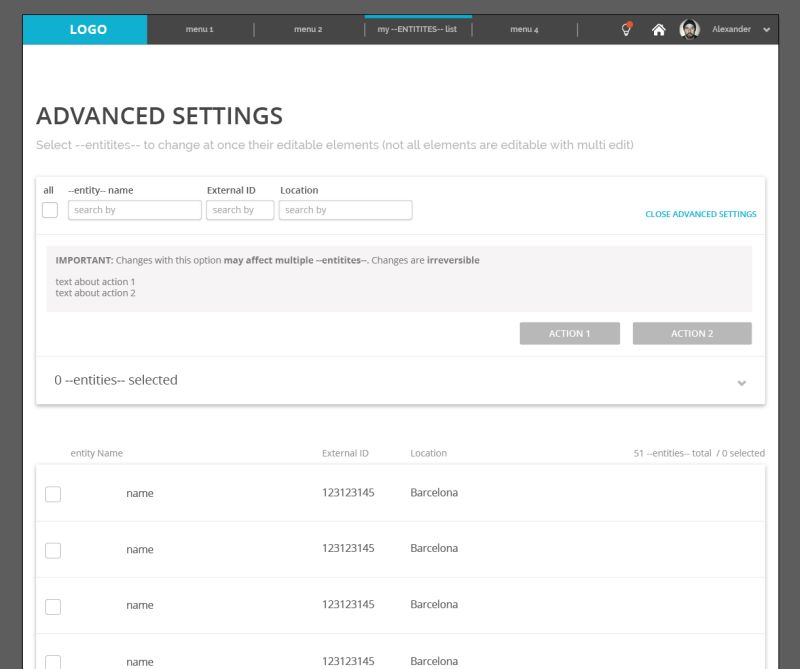Switch to the 'my --ENTITITES-- list' tab
The image size is (800, 669).
pos(417,29)
